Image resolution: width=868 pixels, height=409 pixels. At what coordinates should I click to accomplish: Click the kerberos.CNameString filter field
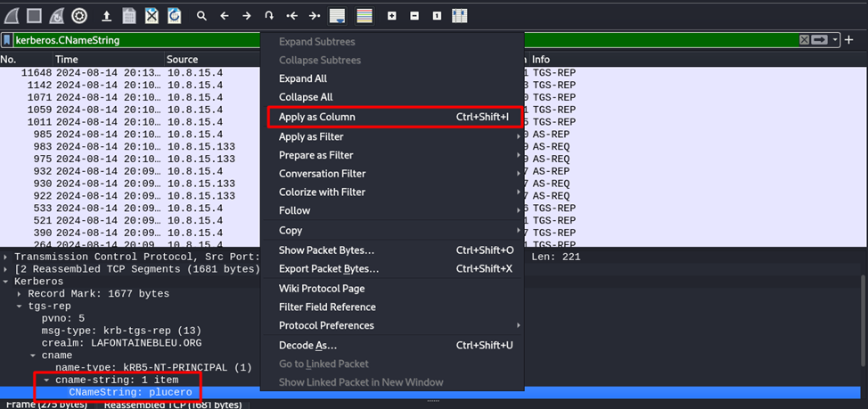tap(404, 40)
